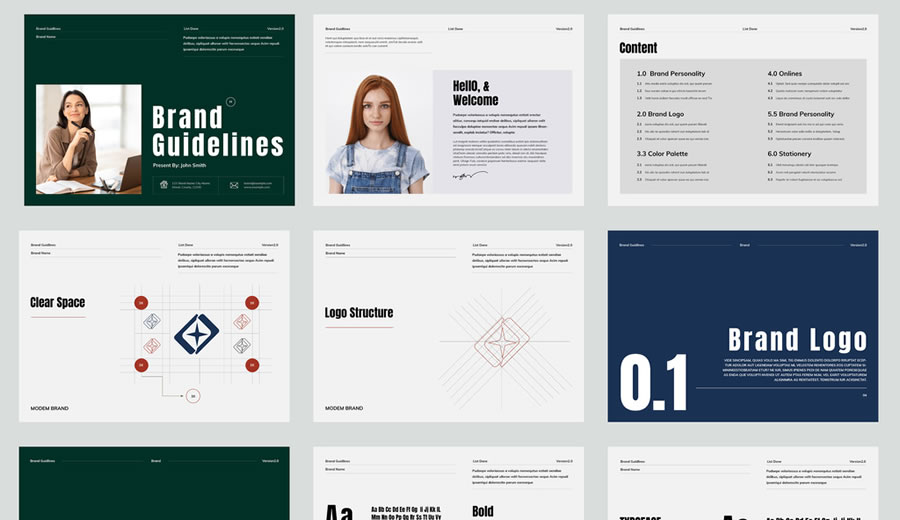Image resolution: width=900 pixels, height=520 pixels.
Task: Open the green Brand Guidelines cover slide
Action: pos(160,110)
